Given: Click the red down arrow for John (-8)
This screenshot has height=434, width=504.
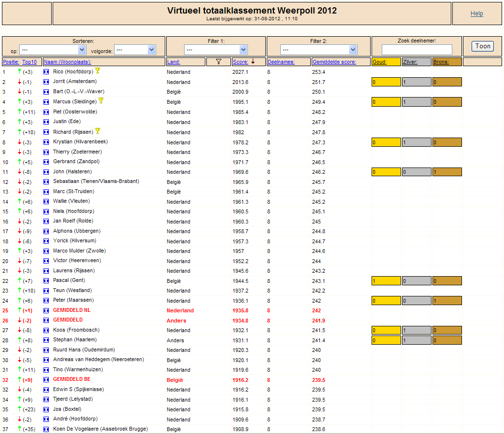Looking at the screenshot, I should 20,171.
